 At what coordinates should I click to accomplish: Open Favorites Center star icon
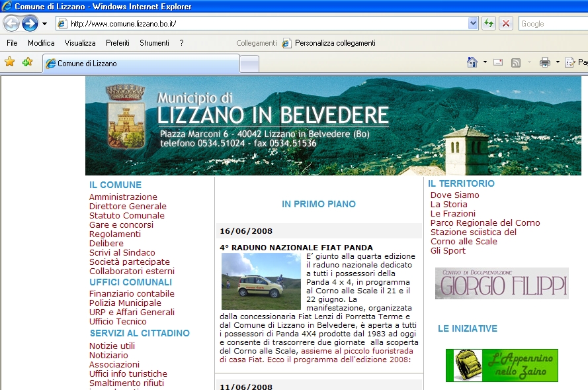coord(10,62)
